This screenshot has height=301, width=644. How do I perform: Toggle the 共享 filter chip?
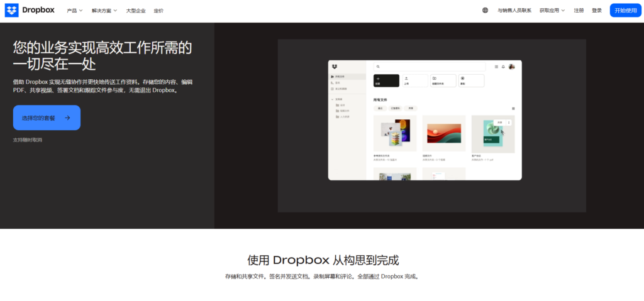(411, 109)
